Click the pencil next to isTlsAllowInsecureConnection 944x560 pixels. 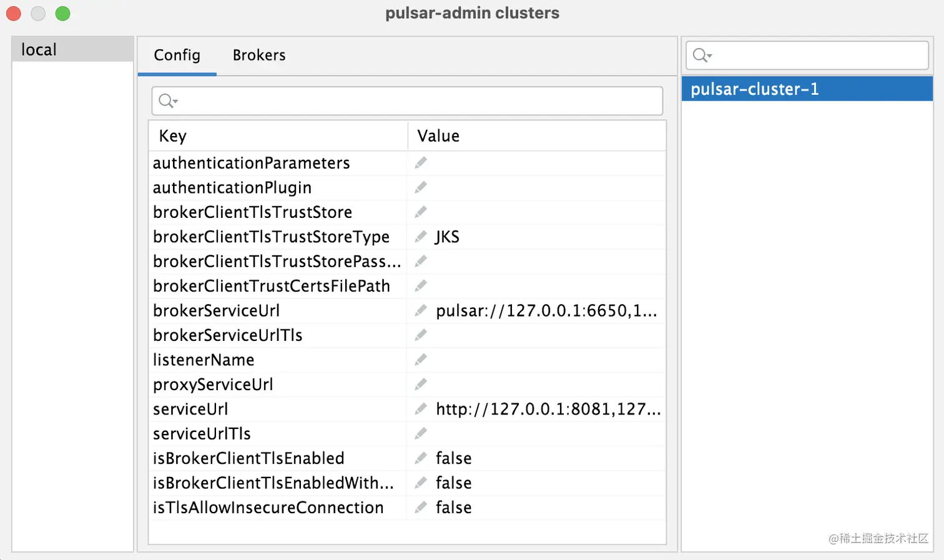421,508
